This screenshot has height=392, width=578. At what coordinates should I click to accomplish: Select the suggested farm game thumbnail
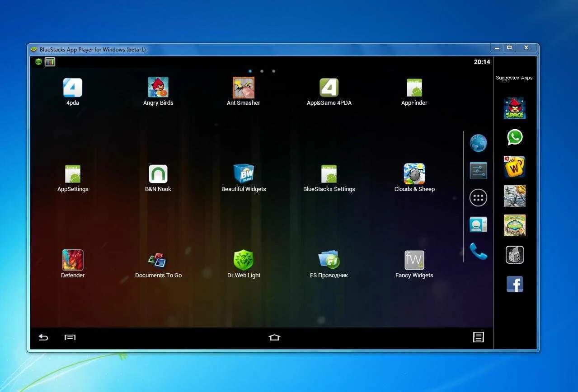tap(515, 225)
